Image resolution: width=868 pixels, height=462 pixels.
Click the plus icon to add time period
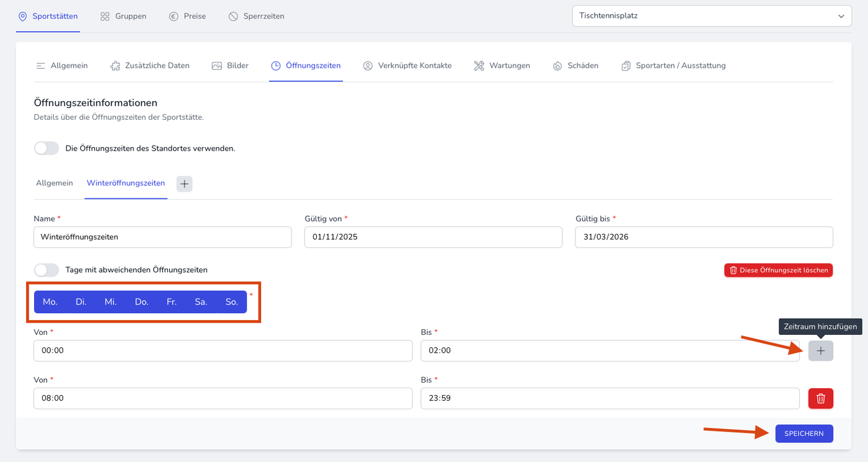click(x=820, y=351)
